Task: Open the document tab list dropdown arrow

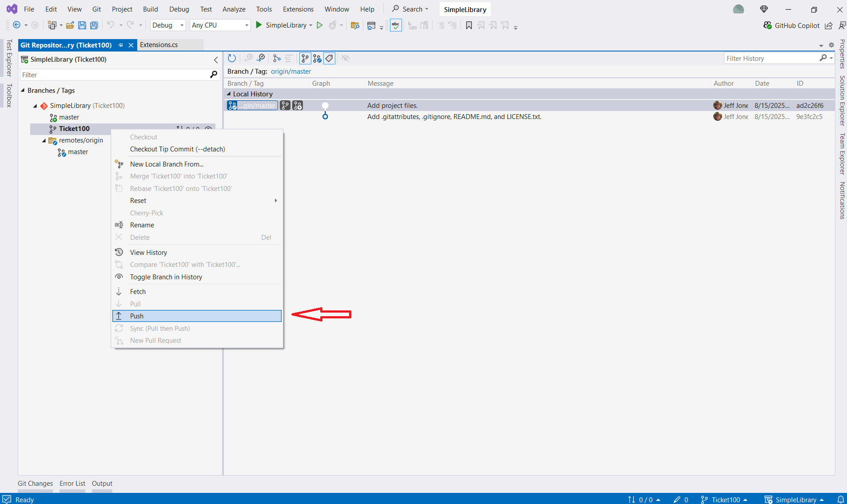Action: tap(821, 45)
